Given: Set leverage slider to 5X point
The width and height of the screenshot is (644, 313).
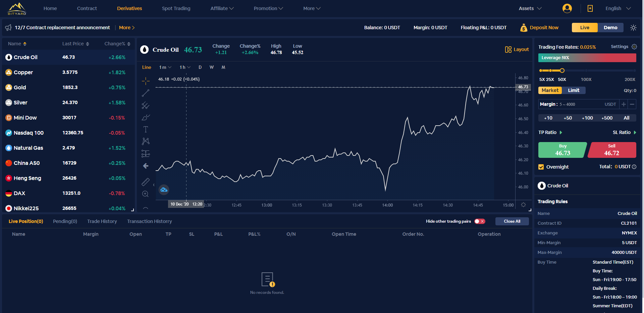Looking at the screenshot, I should coord(541,71).
